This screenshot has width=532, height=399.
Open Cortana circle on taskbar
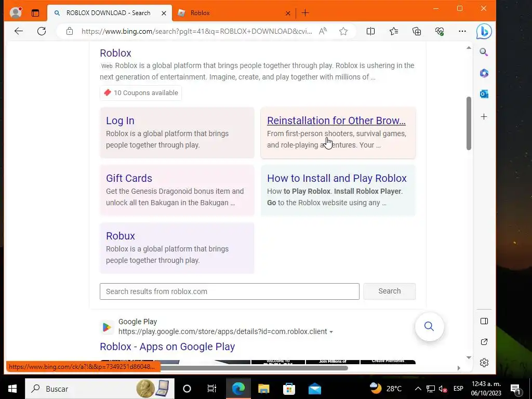187,389
